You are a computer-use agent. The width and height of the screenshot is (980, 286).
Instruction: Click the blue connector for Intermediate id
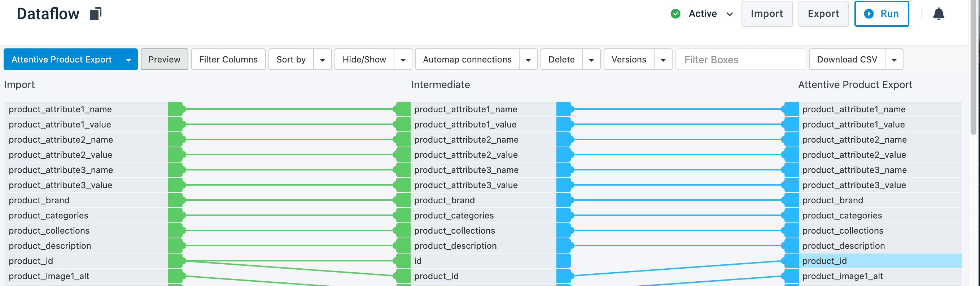(x=564, y=261)
